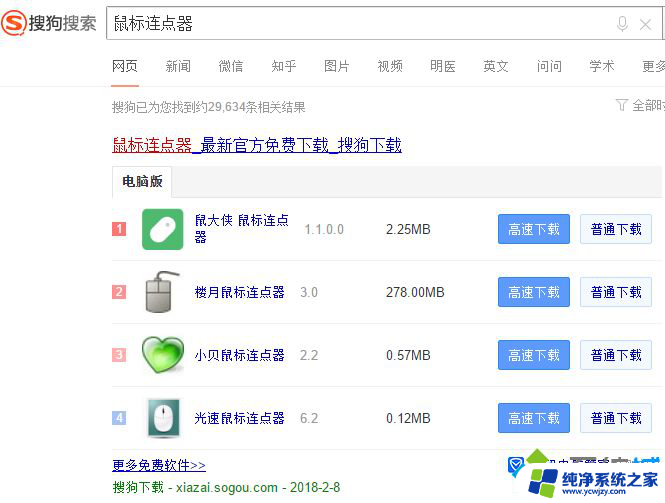This screenshot has height=503, width=665.
Task: Click the green heart 小贝鼠标连点器 icon
Action: (x=163, y=355)
